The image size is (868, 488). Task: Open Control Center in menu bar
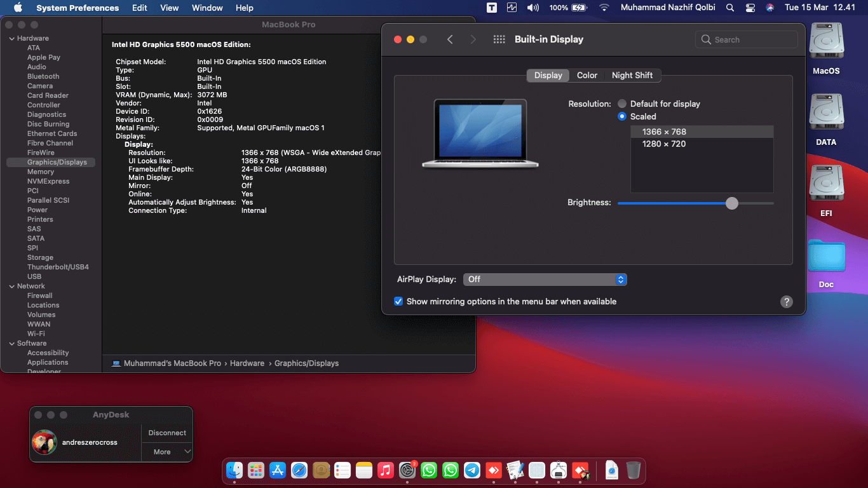pos(750,8)
